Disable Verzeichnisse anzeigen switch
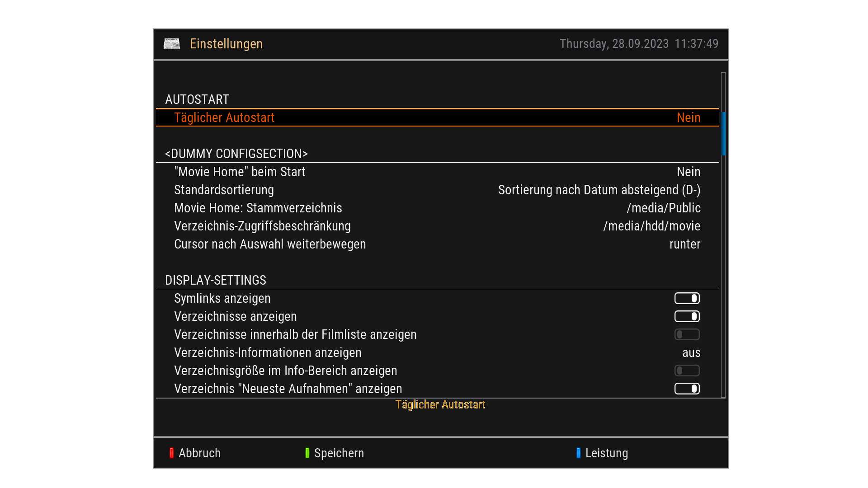 click(687, 316)
